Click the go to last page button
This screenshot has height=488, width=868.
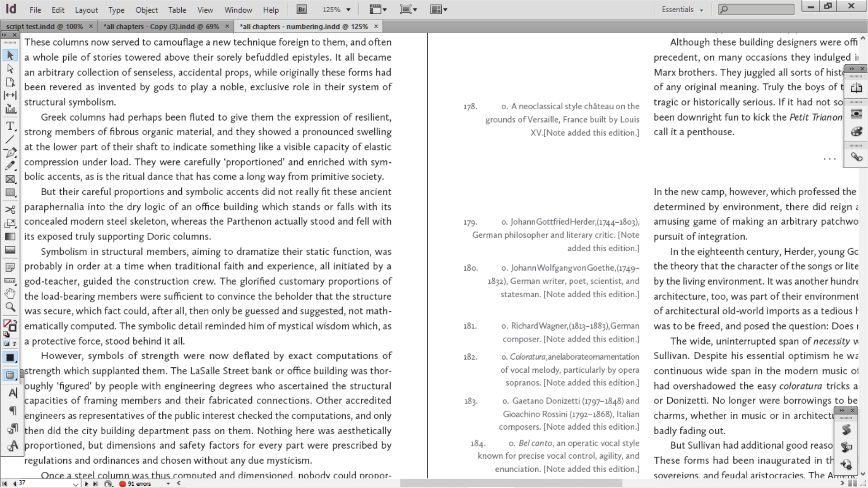click(x=95, y=483)
